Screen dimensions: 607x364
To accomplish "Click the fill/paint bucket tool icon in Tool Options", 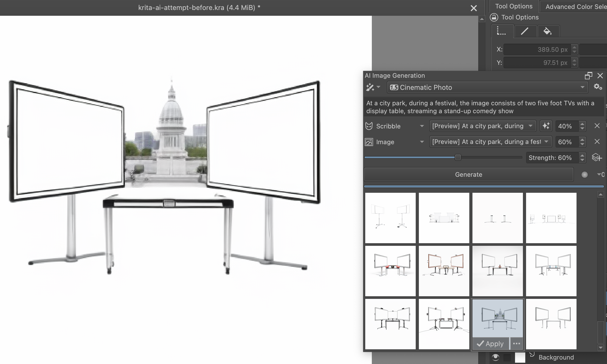I will point(548,31).
